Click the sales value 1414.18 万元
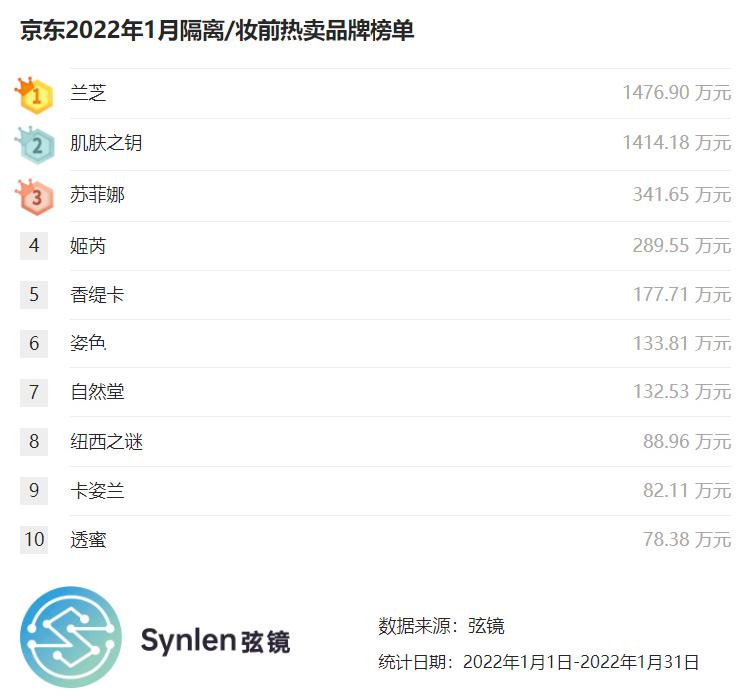 coord(677,143)
